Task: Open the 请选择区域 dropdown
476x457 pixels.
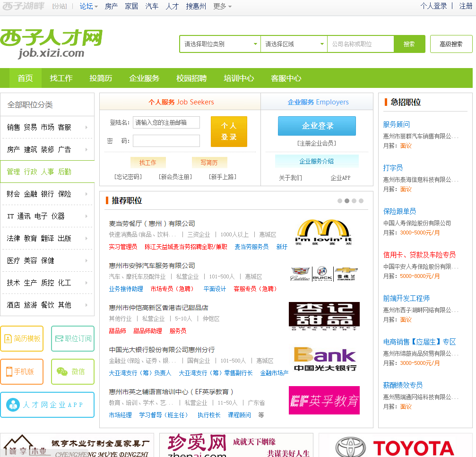Action: click(x=294, y=44)
